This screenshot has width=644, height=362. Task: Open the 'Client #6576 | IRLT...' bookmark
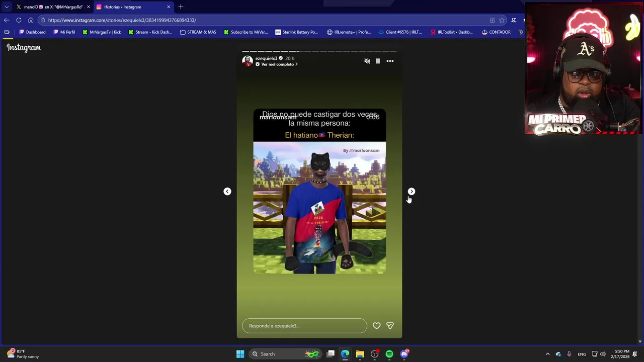click(x=400, y=32)
